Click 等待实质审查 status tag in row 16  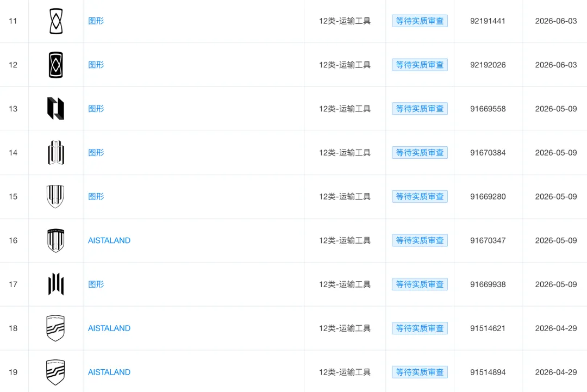tap(420, 240)
